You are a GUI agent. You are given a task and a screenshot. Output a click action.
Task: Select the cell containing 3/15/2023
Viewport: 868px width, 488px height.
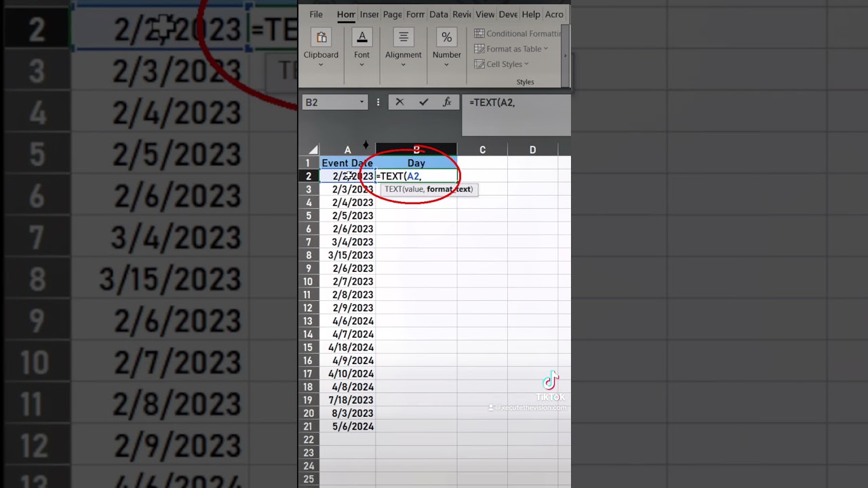click(x=351, y=255)
